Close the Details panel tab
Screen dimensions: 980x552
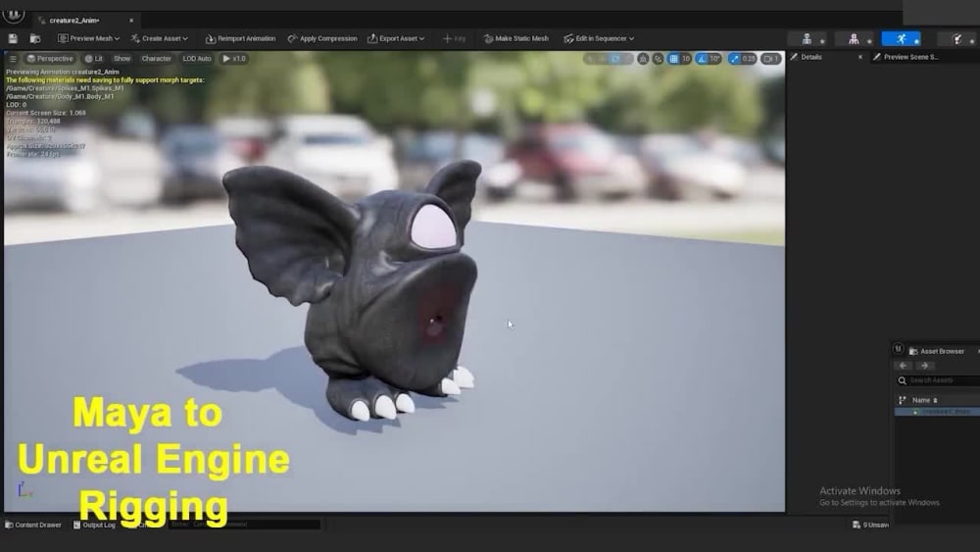(x=860, y=57)
